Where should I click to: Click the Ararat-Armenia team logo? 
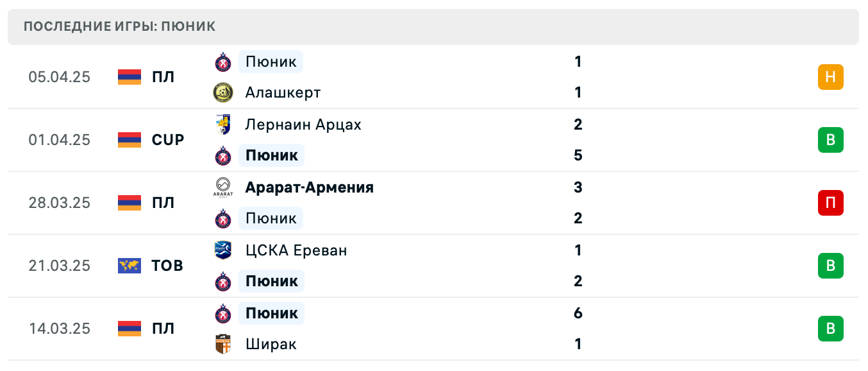223,187
